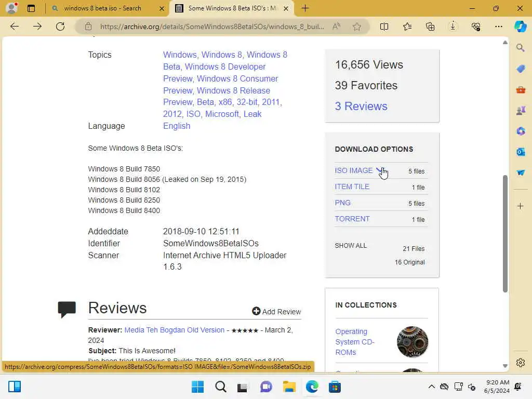Click the browser Back arrow
Viewport: 532px width, 399px height.
[14, 26]
